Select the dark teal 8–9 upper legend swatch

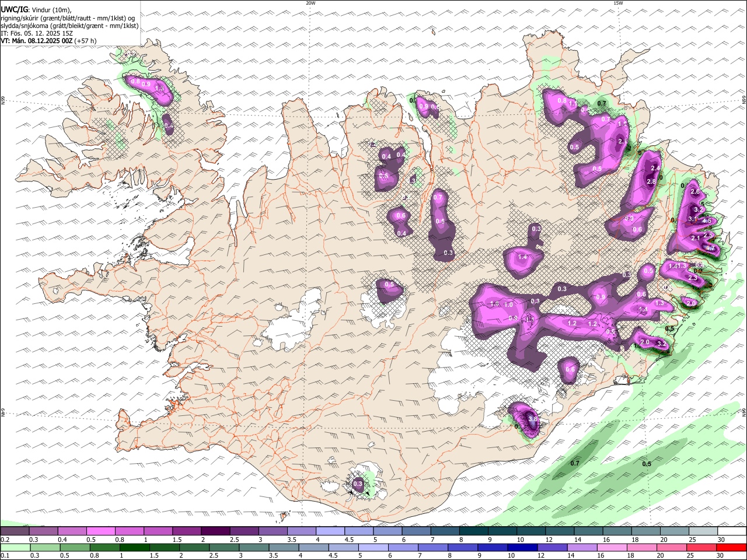point(473,531)
